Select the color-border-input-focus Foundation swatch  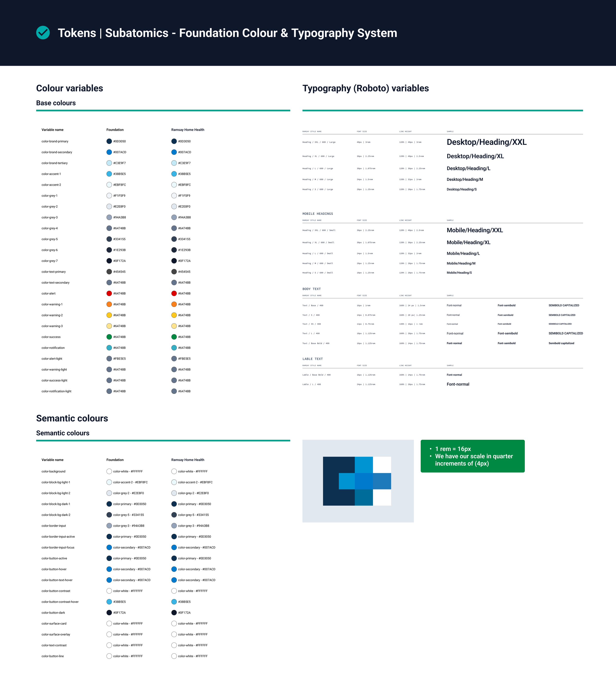(x=109, y=547)
